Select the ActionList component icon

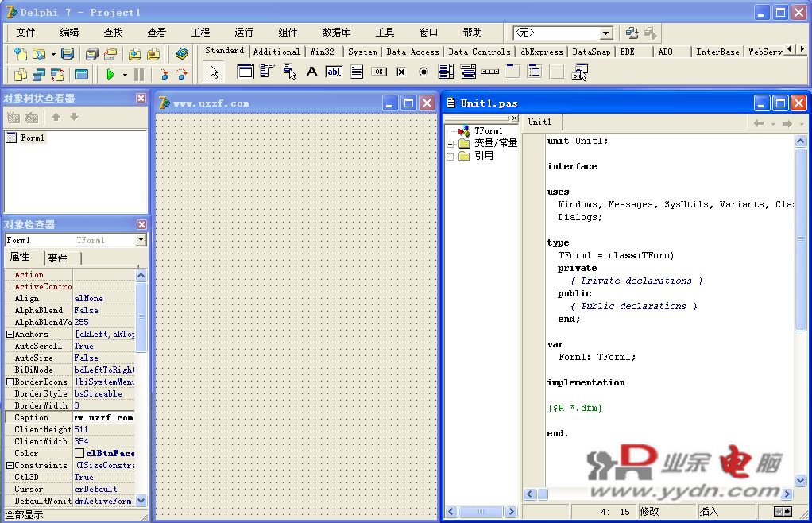[x=579, y=72]
